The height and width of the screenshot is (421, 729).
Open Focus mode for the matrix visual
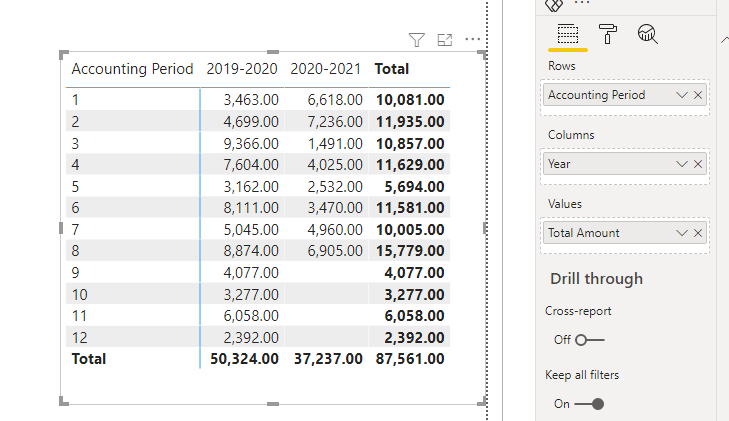coord(445,40)
